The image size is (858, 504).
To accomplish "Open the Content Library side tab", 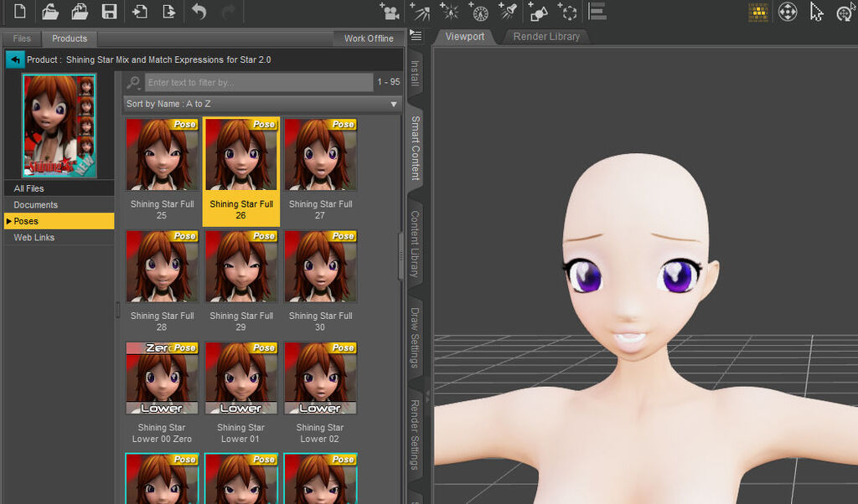I will [416, 244].
